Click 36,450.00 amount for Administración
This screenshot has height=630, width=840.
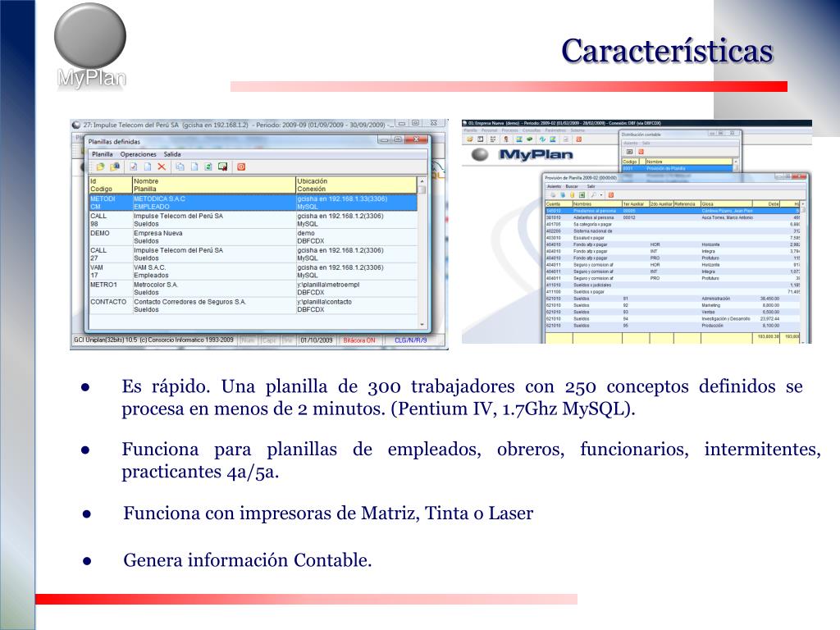[769, 299]
